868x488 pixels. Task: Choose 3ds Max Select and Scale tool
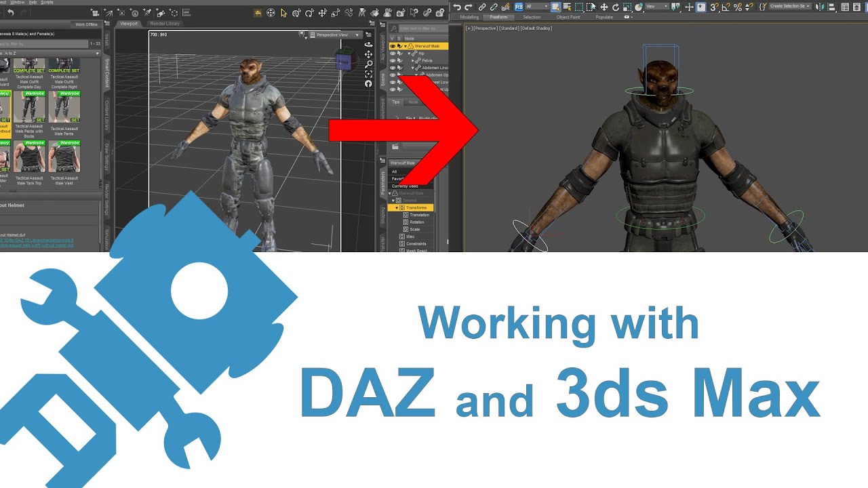[627, 7]
